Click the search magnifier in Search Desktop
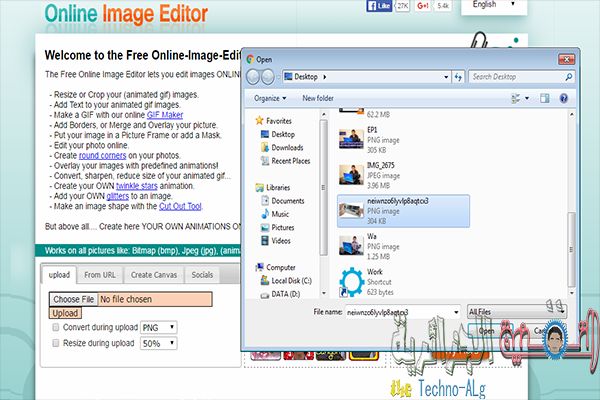The width and height of the screenshot is (600, 400). coord(569,77)
